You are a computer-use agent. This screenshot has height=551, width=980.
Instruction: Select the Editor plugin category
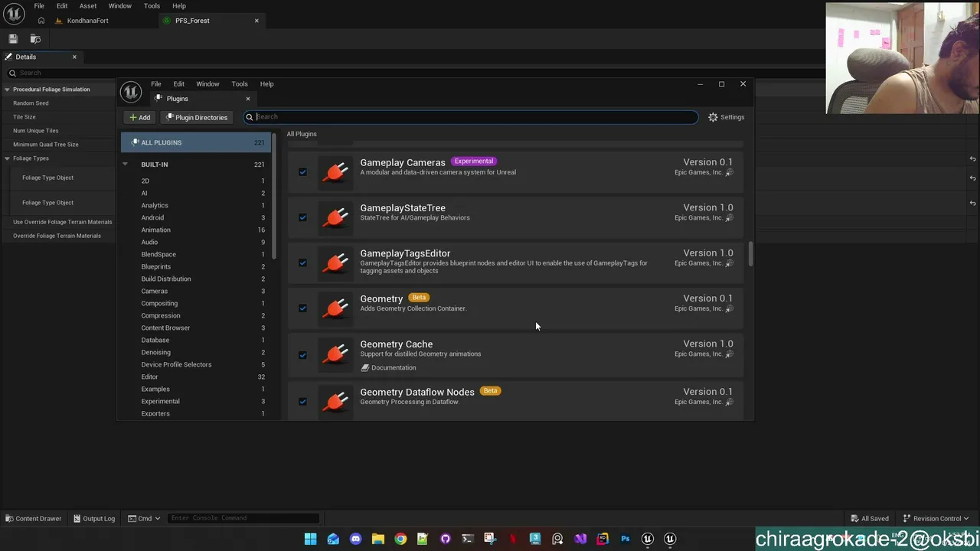(196, 377)
